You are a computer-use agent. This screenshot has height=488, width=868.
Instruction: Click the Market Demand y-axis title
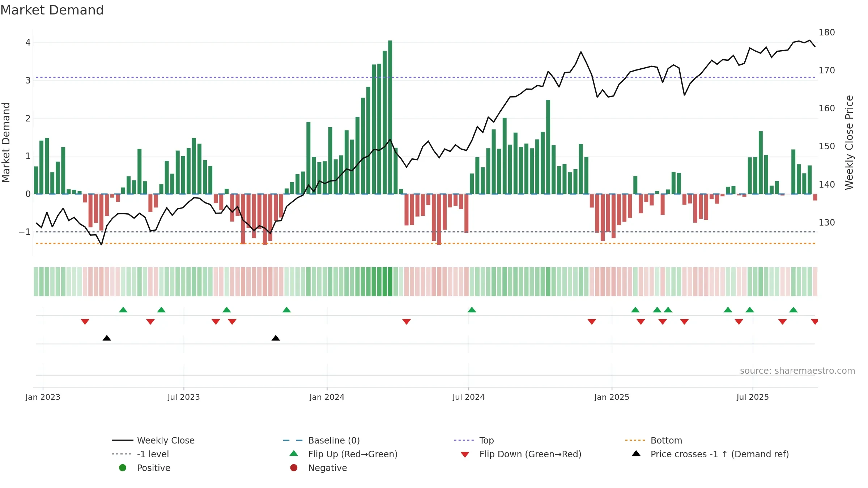[x=6, y=142]
